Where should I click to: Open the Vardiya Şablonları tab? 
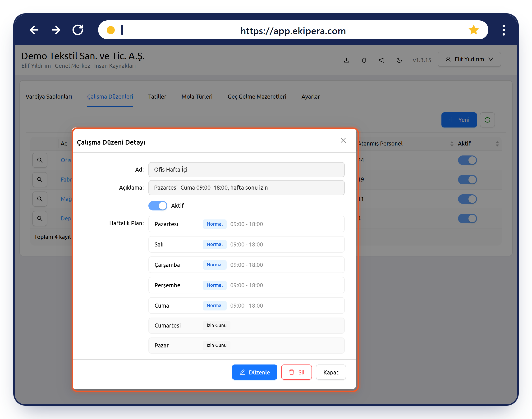pos(49,97)
